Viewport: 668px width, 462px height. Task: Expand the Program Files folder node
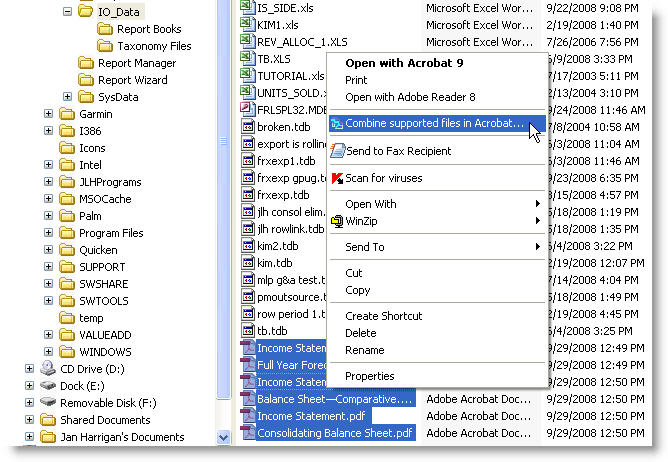49,233
